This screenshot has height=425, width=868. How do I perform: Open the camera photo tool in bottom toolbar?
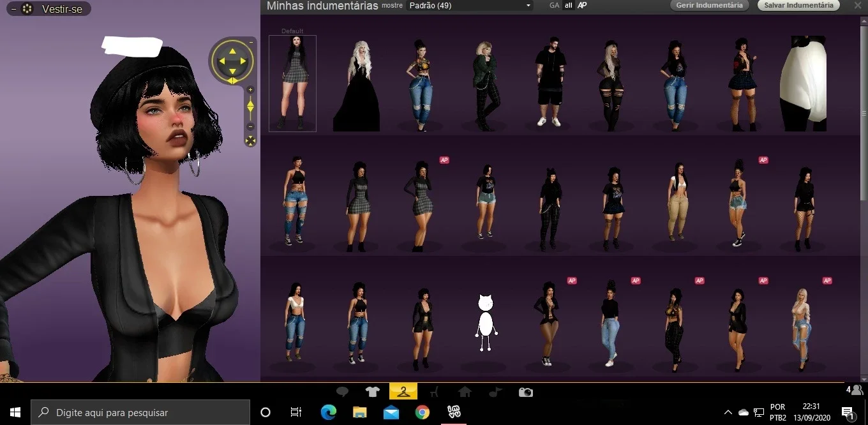[526, 392]
